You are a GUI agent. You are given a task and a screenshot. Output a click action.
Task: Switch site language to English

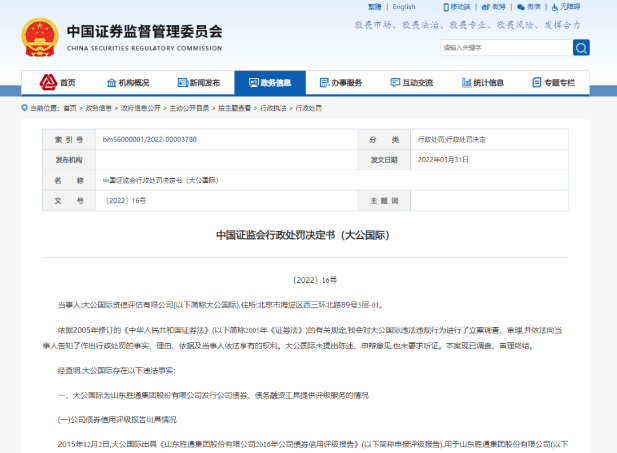404,7
